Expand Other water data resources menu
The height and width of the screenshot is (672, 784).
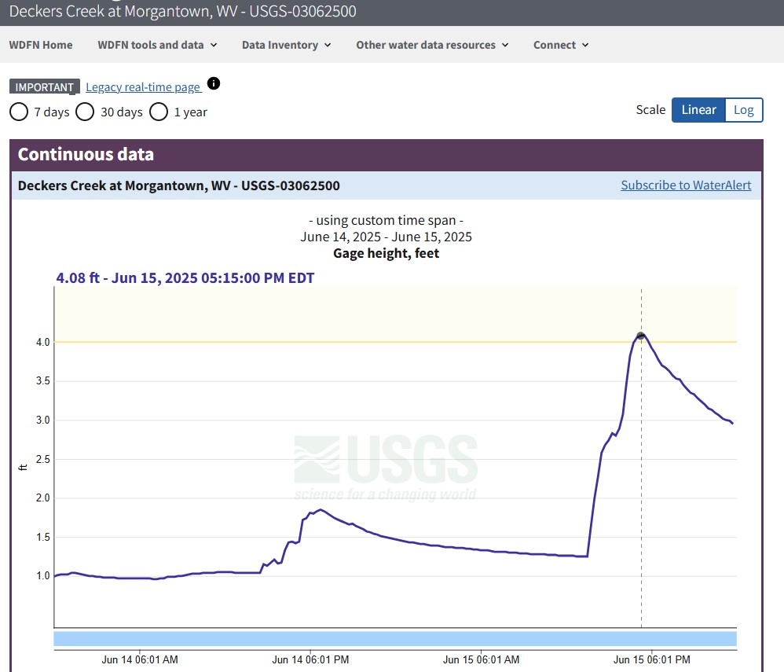coord(432,45)
